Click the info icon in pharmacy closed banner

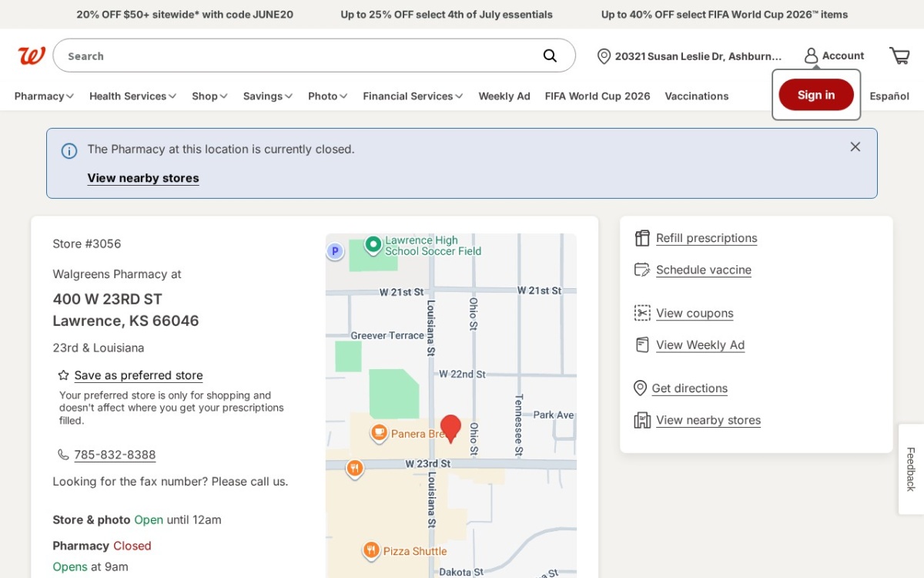tap(69, 151)
